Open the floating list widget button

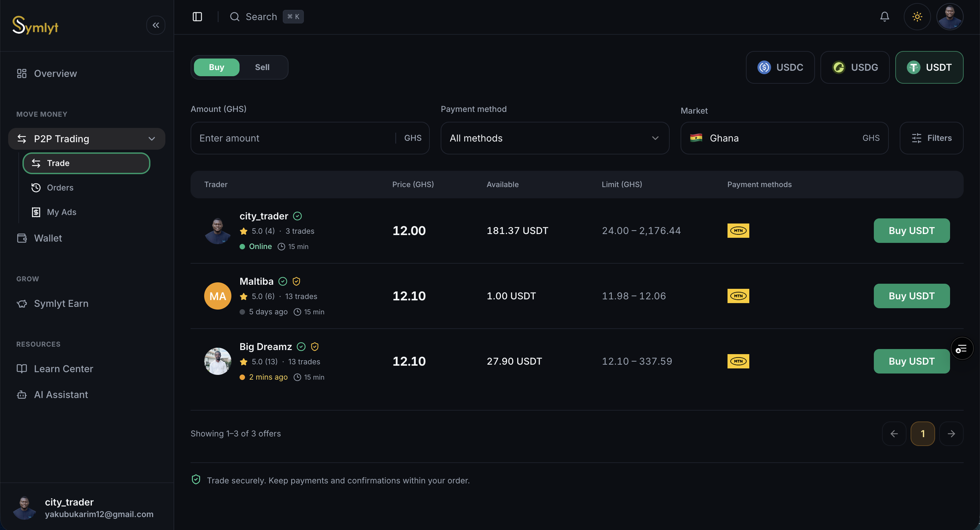click(x=961, y=349)
